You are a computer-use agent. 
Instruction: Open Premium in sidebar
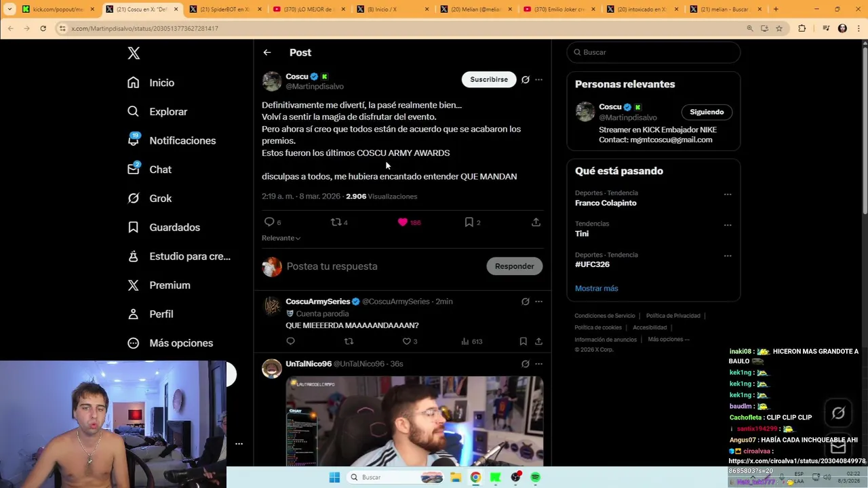point(159,285)
